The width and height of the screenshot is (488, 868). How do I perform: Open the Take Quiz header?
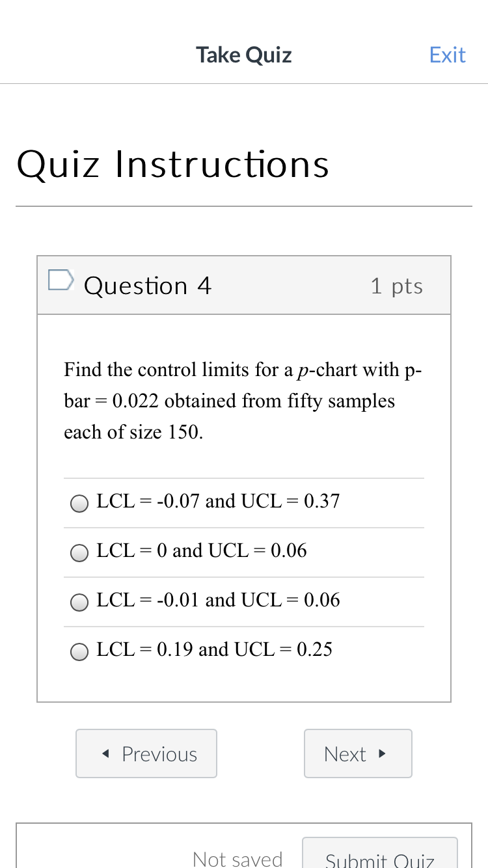coord(243,55)
